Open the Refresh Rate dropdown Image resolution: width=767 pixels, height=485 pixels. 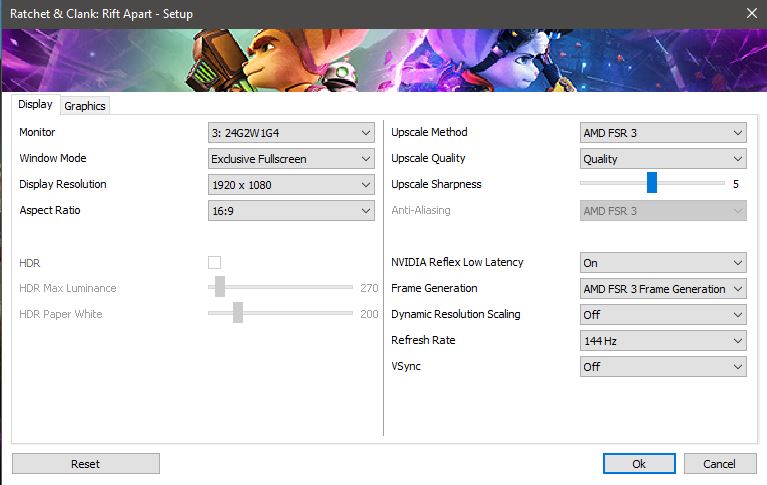tap(663, 341)
